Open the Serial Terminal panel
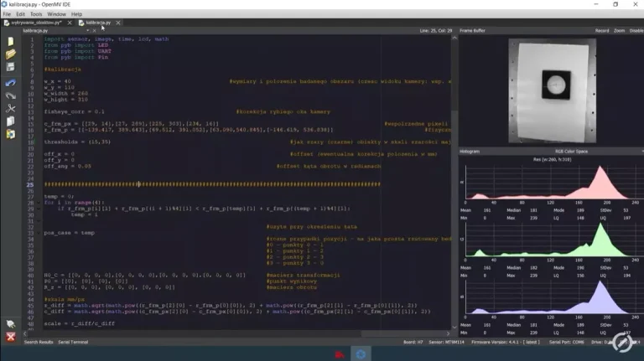The height and width of the screenshot is (361, 644). pyautogui.click(x=74, y=342)
